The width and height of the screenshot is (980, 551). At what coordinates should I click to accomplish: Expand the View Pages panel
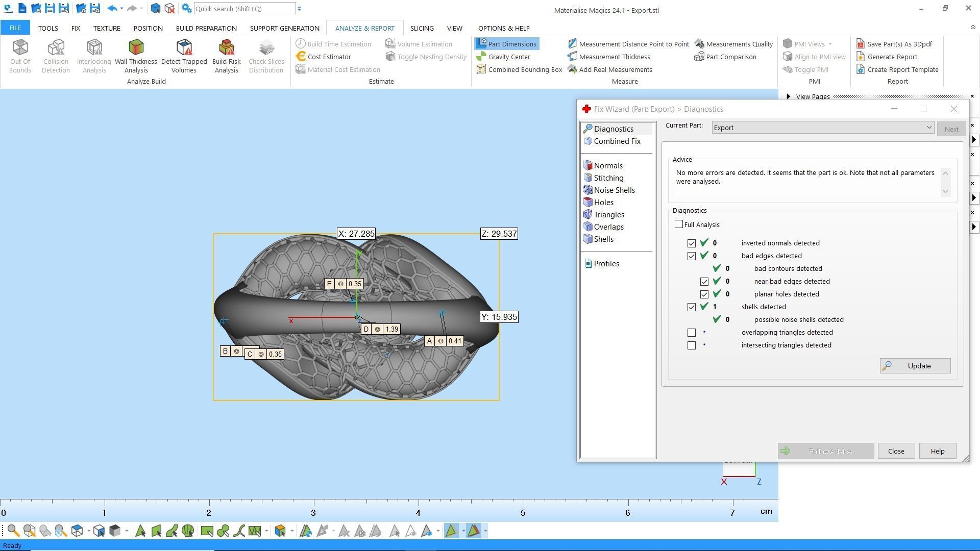pyautogui.click(x=789, y=96)
